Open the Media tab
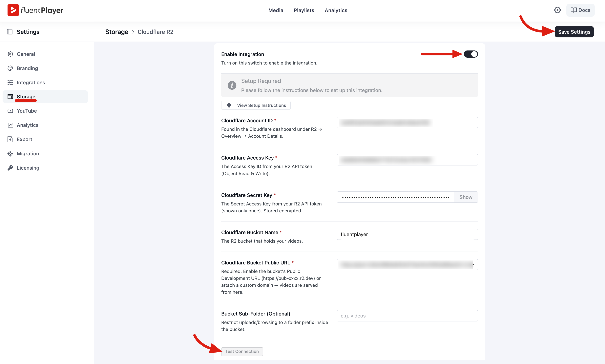 (x=276, y=10)
